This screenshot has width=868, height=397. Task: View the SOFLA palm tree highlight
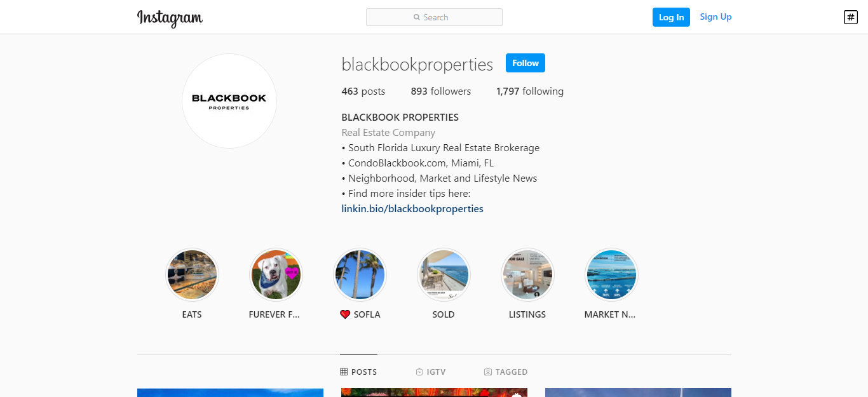point(360,275)
